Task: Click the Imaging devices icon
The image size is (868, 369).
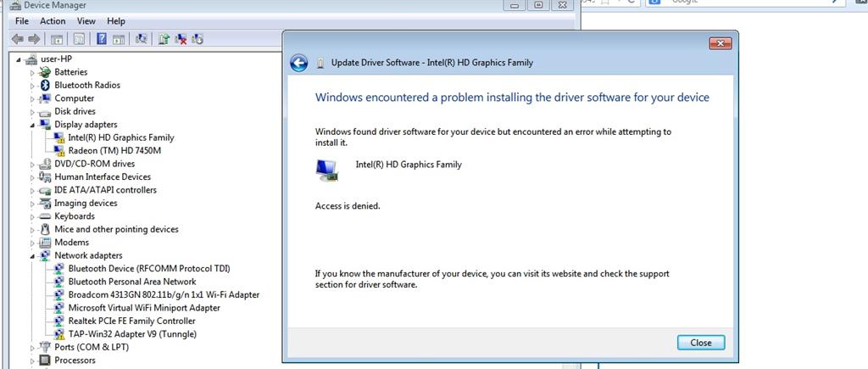Action: 46,204
